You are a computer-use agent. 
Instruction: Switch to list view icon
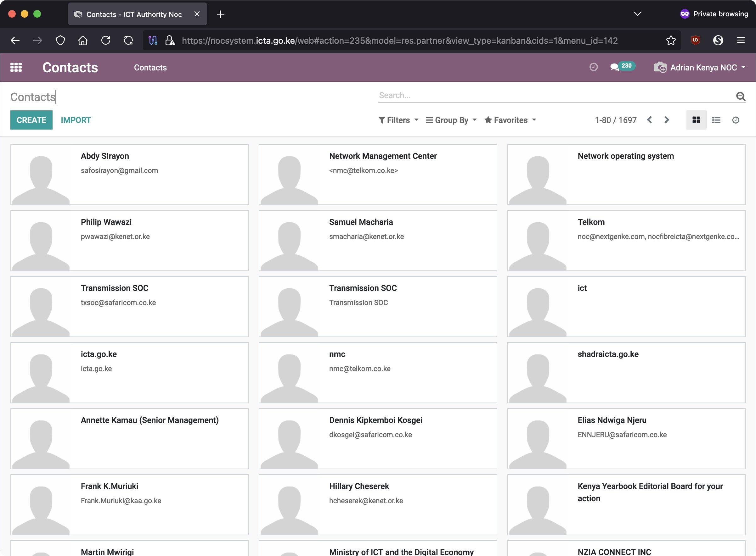pos(716,120)
